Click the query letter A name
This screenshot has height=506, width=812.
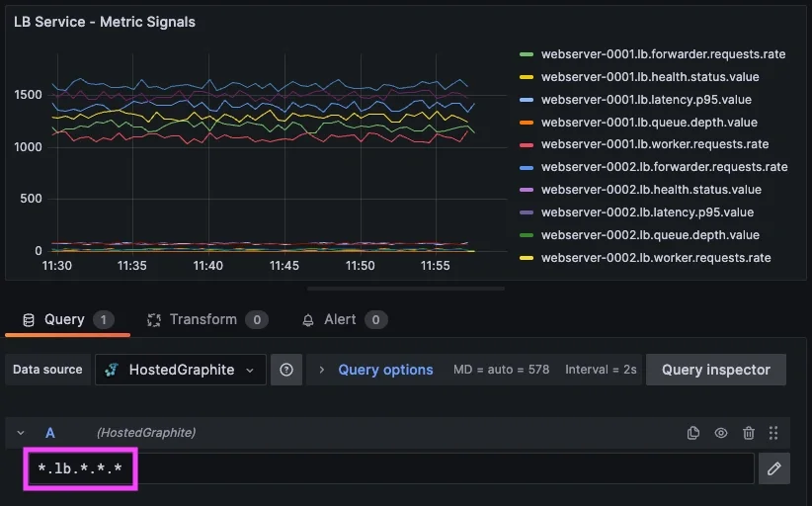tap(50, 433)
